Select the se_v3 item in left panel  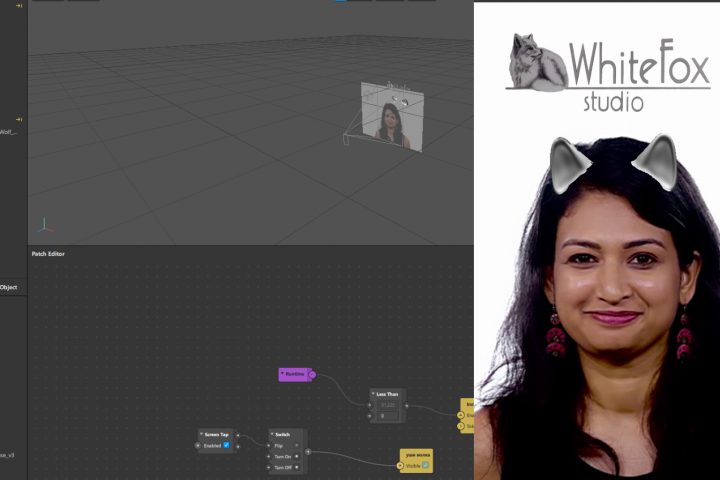(x=7, y=456)
